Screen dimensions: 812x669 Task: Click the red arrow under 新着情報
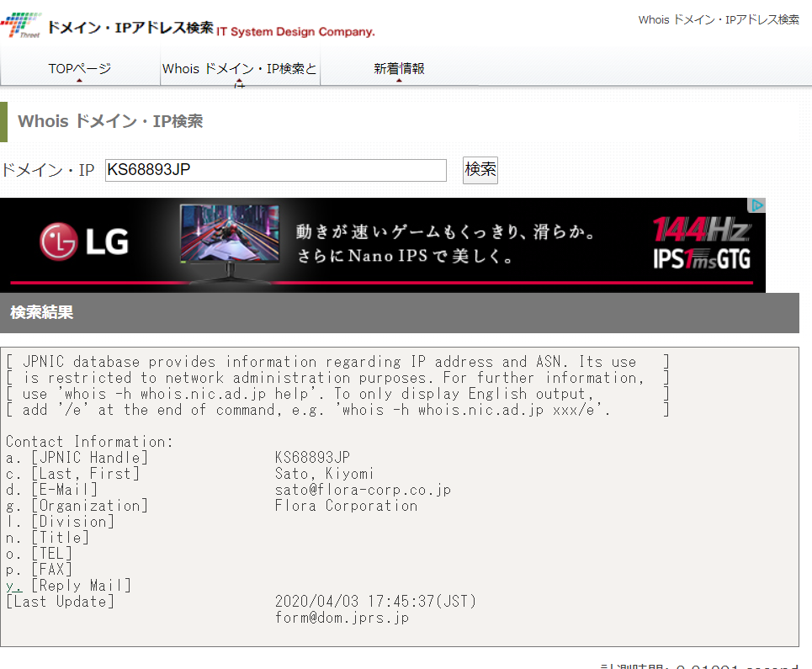[x=399, y=81]
